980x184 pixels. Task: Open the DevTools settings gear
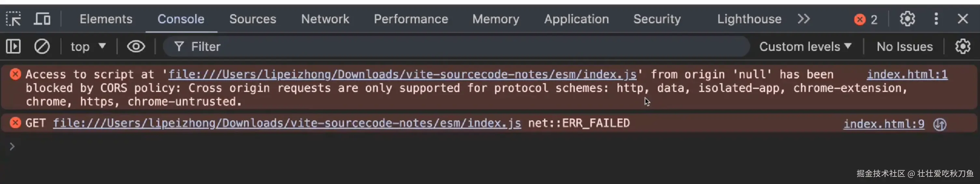907,19
